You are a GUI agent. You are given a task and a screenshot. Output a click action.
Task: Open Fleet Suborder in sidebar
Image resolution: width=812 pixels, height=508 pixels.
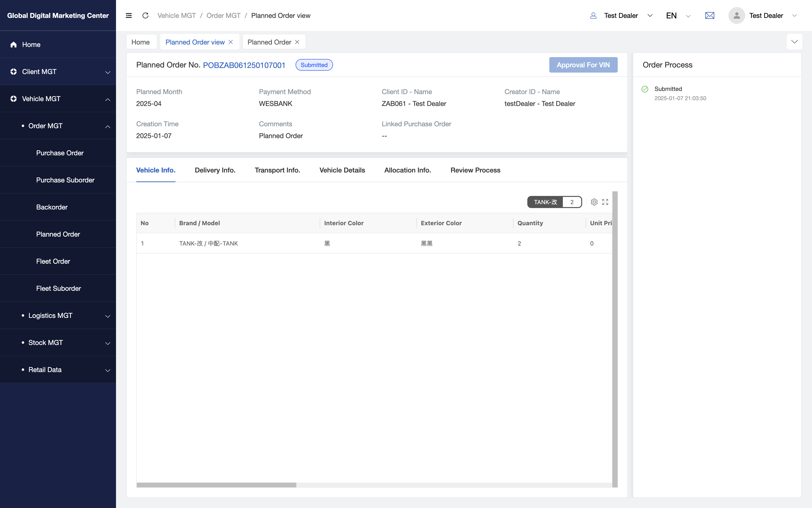(x=58, y=289)
